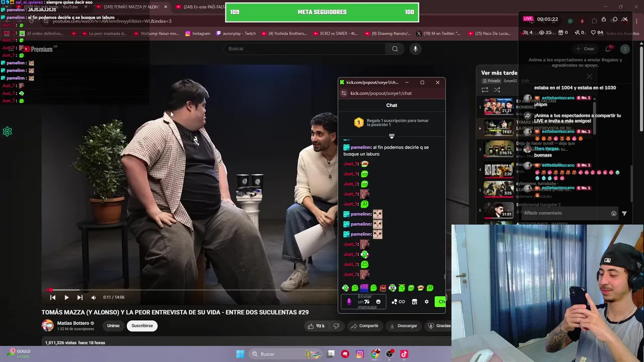Insert the angry red emote in Kick chat

click(x=383, y=288)
